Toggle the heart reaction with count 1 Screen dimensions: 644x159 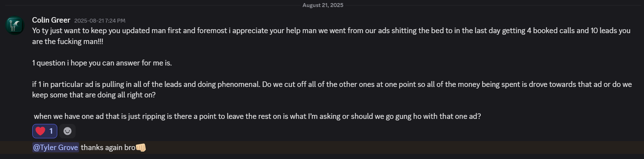tap(45, 131)
